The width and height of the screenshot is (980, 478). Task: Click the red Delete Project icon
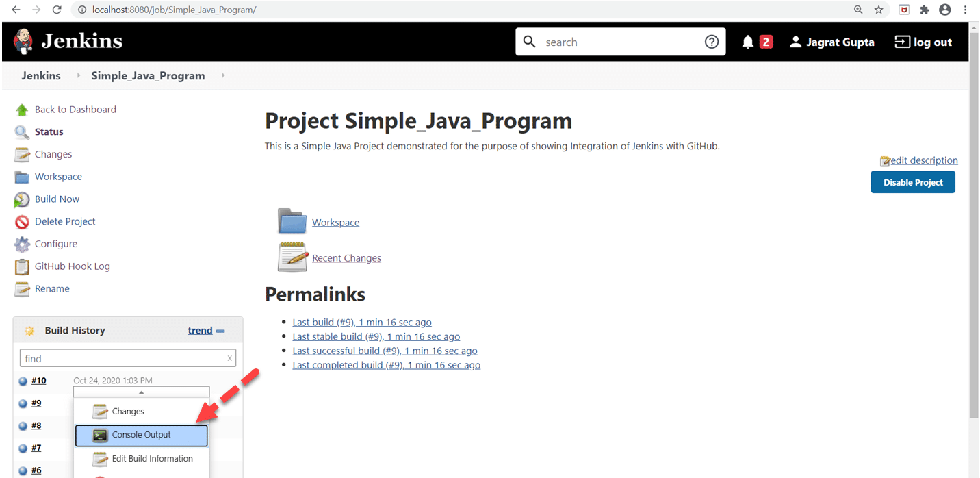point(22,222)
